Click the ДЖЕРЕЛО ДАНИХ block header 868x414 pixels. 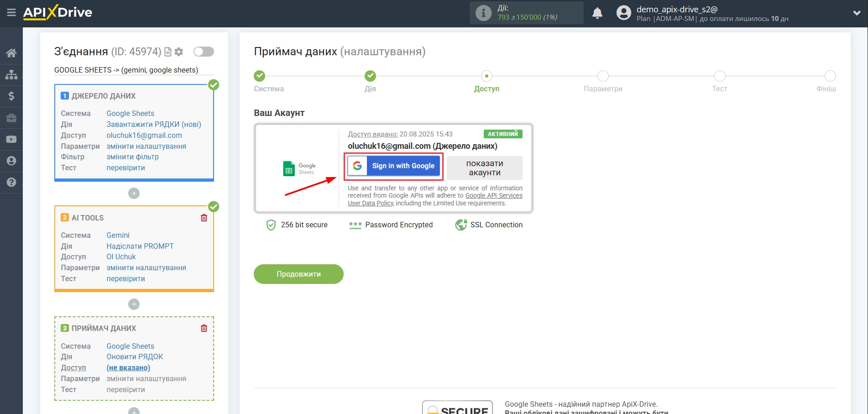click(x=104, y=96)
